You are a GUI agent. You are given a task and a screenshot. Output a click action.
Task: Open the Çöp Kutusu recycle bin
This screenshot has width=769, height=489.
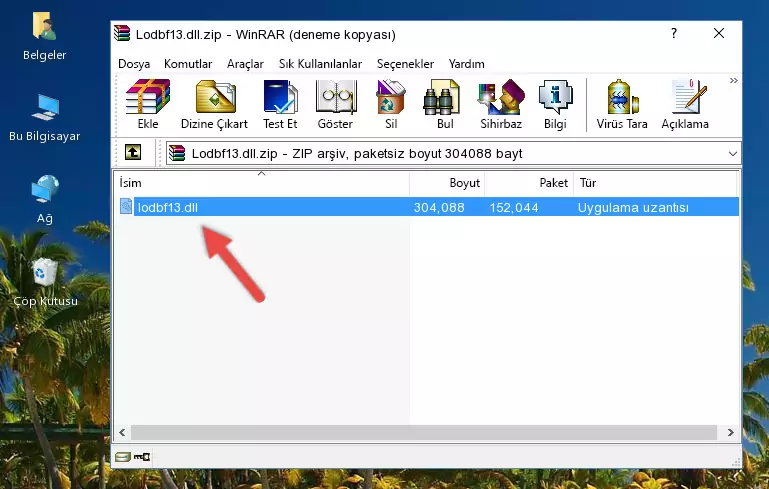pos(45,282)
